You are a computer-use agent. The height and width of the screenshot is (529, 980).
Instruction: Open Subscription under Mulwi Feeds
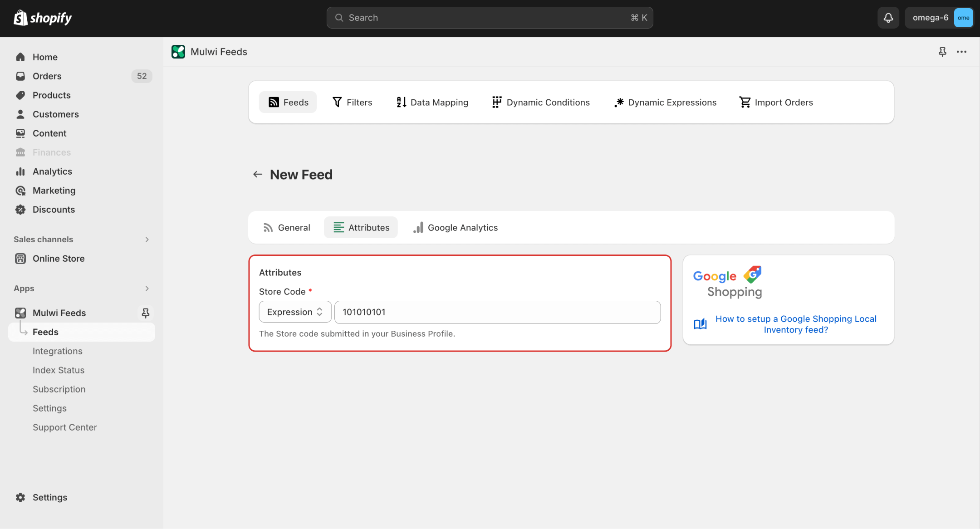coord(59,389)
